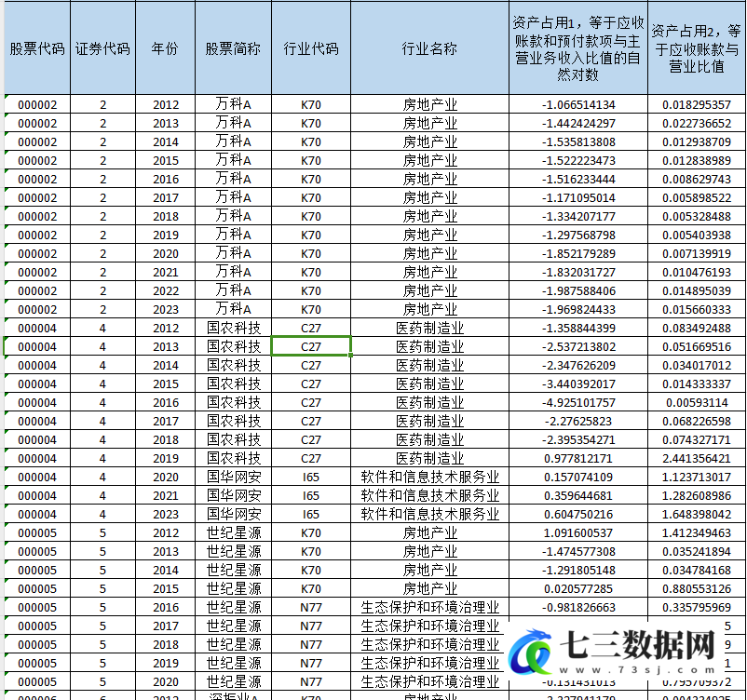The image size is (747, 700).
Task: Select the highlighted C27 cell in 2013 row
Action: click(311, 346)
